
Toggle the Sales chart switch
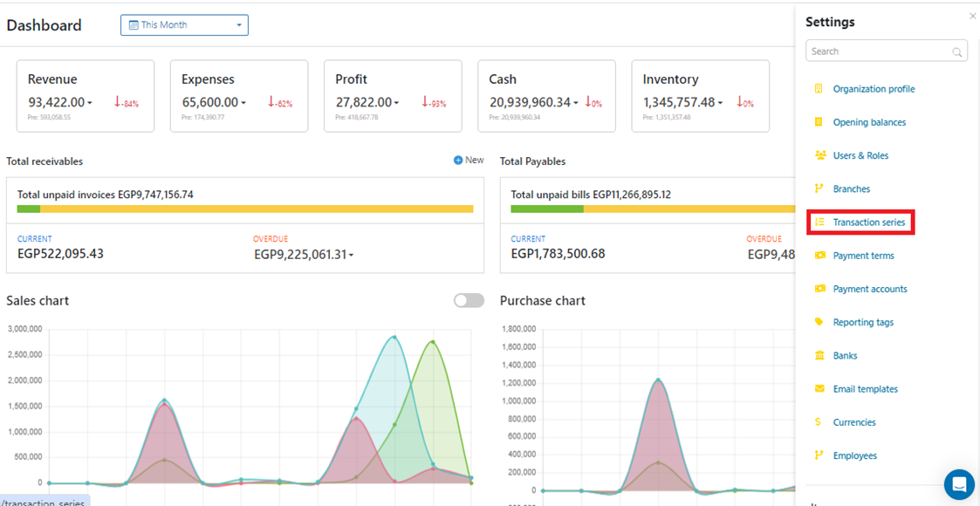tap(469, 301)
